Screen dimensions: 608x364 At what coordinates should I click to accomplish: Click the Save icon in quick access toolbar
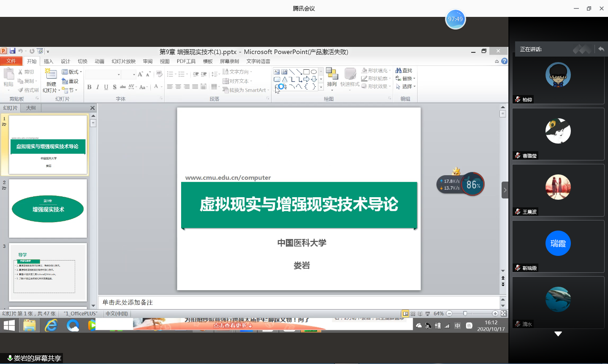click(12, 51)
